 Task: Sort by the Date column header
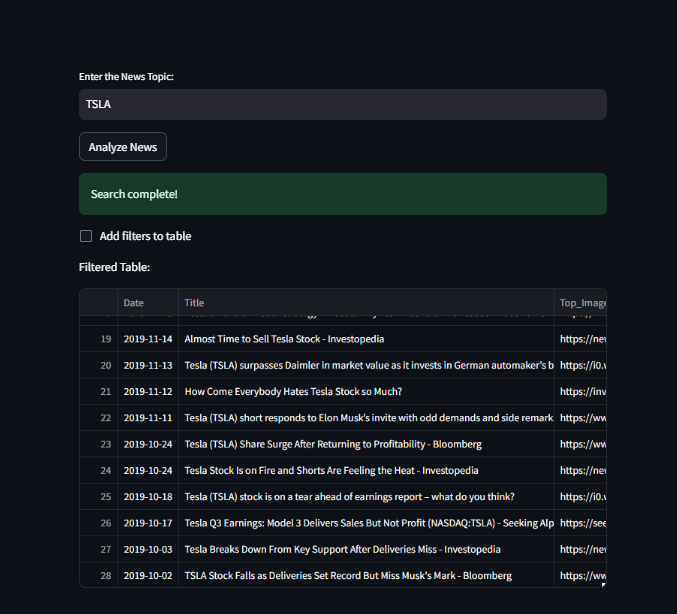click(148, 303)
